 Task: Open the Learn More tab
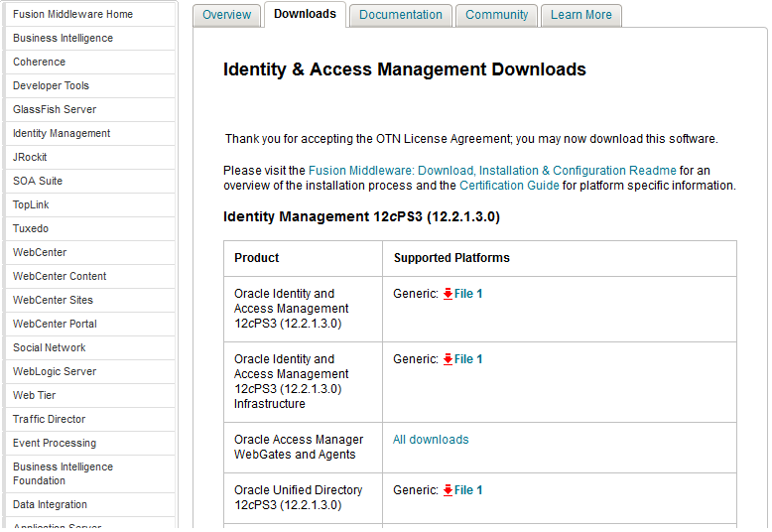tap(581, 15)
